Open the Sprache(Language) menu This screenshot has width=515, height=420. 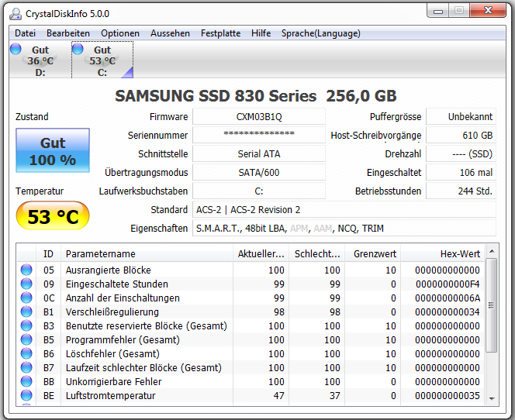point(321,33)
